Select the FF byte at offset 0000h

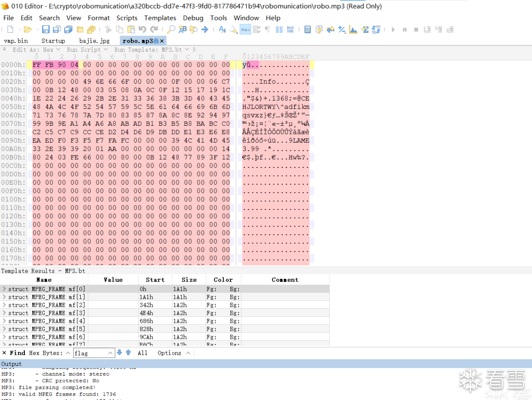[x=36, y=65]
